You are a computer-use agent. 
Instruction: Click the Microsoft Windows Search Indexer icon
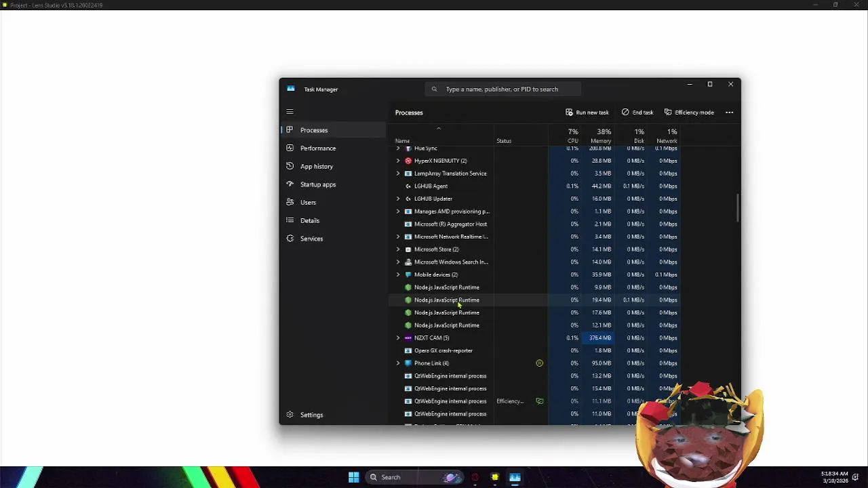coord(408,262)
